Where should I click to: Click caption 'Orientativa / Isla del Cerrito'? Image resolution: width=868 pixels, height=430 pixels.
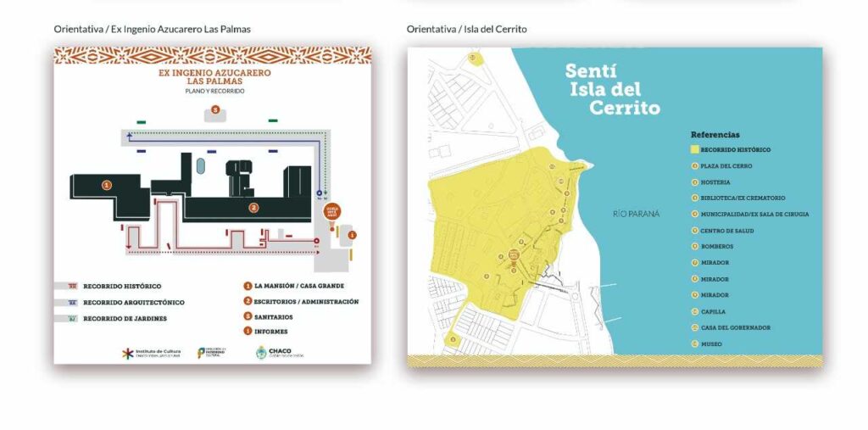467,29
